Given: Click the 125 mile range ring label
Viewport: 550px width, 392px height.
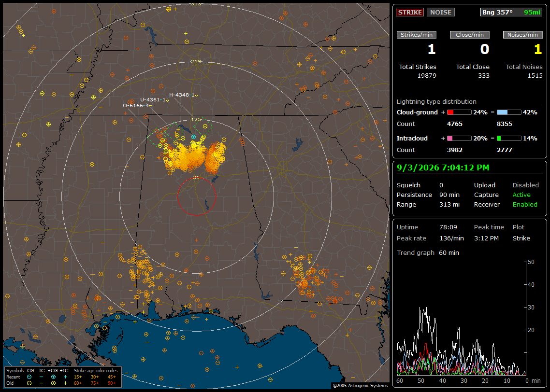Looking at the screenshot, I should click(196, 119).
